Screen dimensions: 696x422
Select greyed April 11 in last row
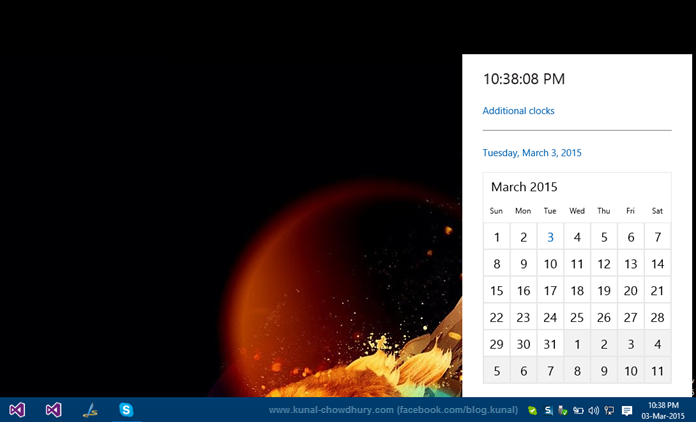(x=657, y=371)
